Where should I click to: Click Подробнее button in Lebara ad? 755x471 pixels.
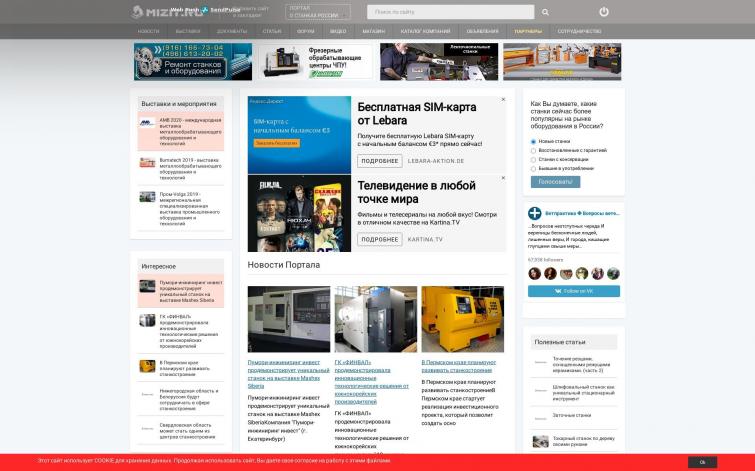pyautogui.click(x=379, y=161)
